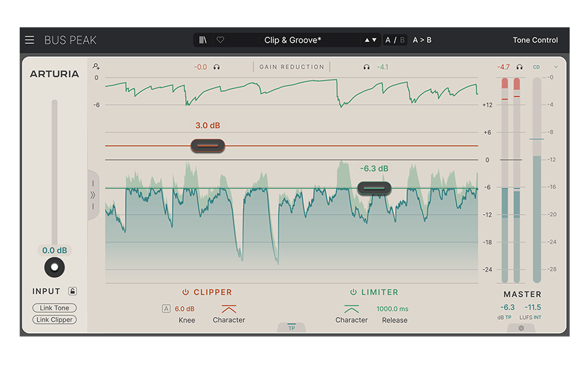Open the preset library browser
This screenshot has height=378, width=588.
[x=203, y=40]
